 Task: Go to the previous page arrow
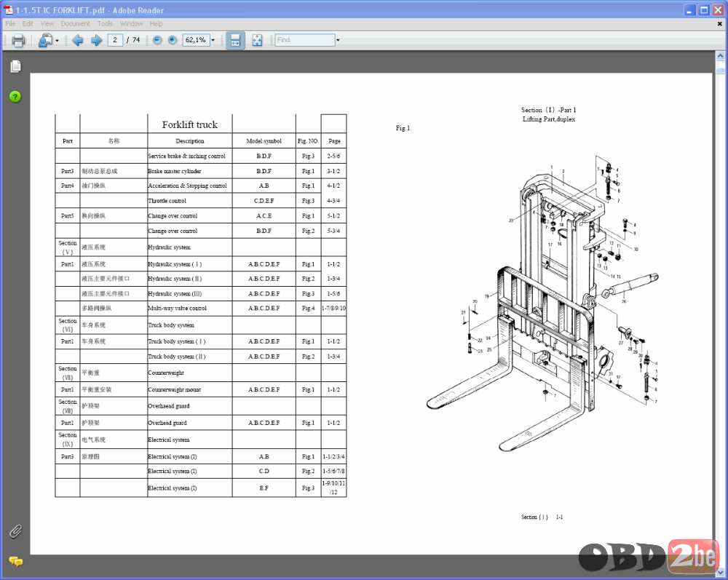(x=78, y=40)
